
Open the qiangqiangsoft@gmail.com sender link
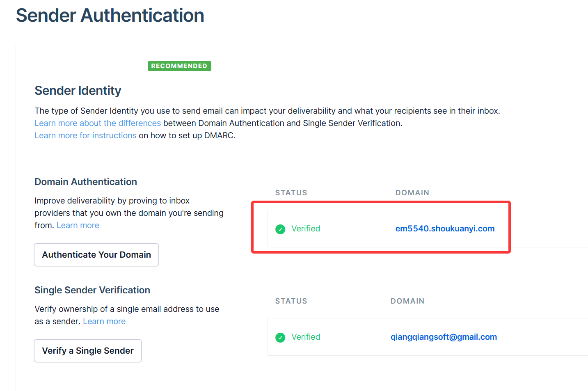click(x=444, y=337)
